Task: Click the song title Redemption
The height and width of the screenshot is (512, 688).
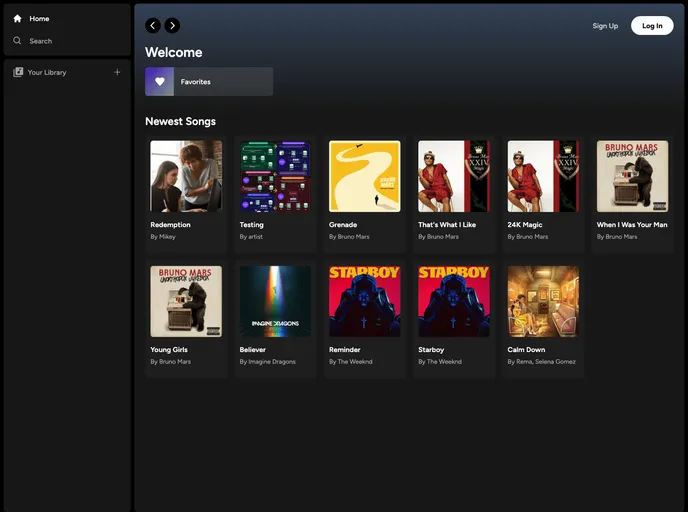Action: [x=170, y=225]
